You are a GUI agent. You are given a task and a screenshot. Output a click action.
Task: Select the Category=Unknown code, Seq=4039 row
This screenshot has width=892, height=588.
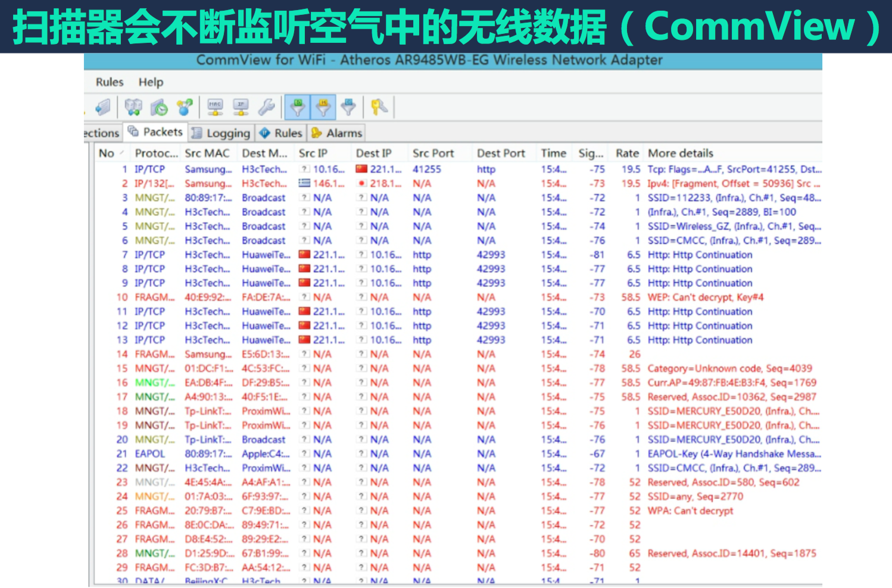pos(459,369)
